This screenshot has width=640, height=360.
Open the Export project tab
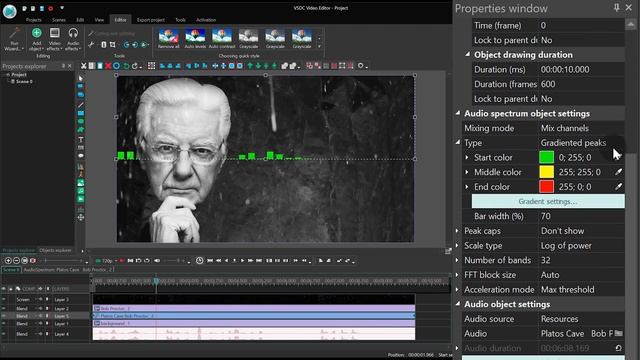151,20
